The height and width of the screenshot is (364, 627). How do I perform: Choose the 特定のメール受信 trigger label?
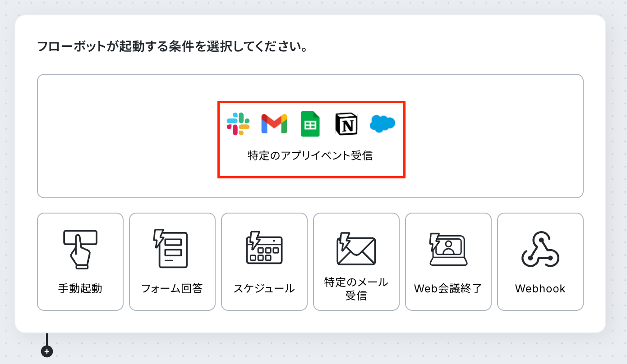pos(356,289)
